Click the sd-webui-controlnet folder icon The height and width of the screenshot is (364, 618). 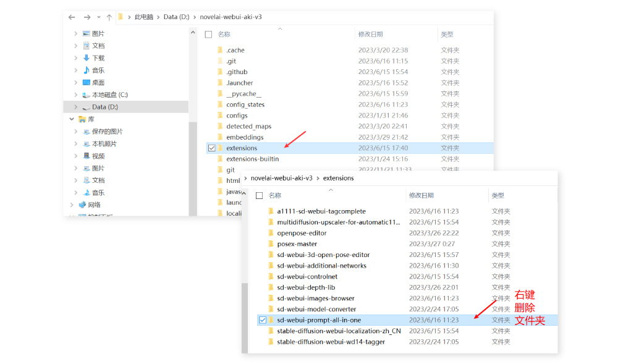click(271, 276)
